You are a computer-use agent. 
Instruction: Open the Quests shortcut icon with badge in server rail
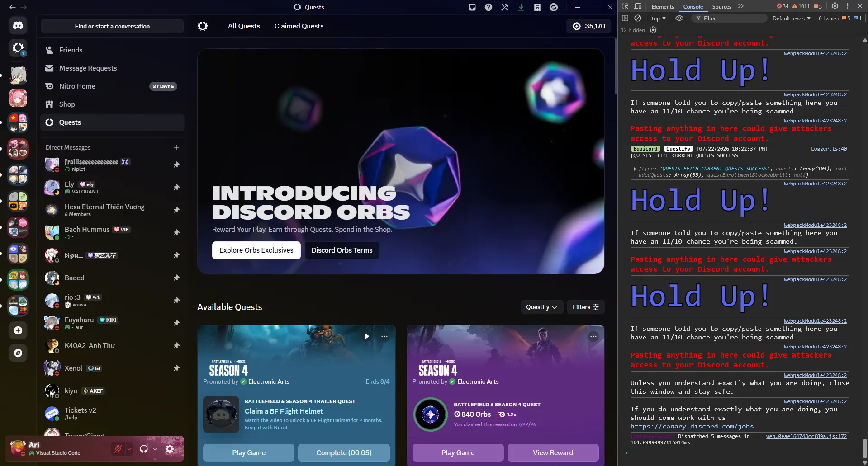click(18, 48)
